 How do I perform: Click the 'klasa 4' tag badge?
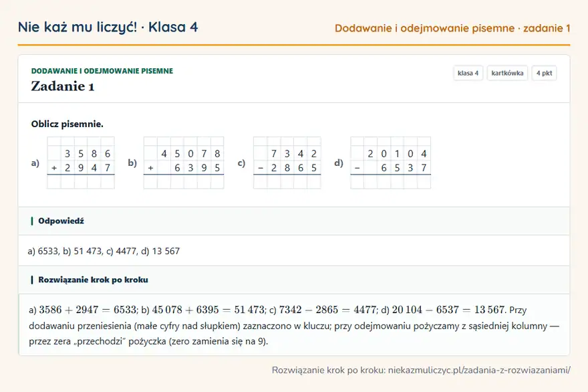[x=468, y=73]
